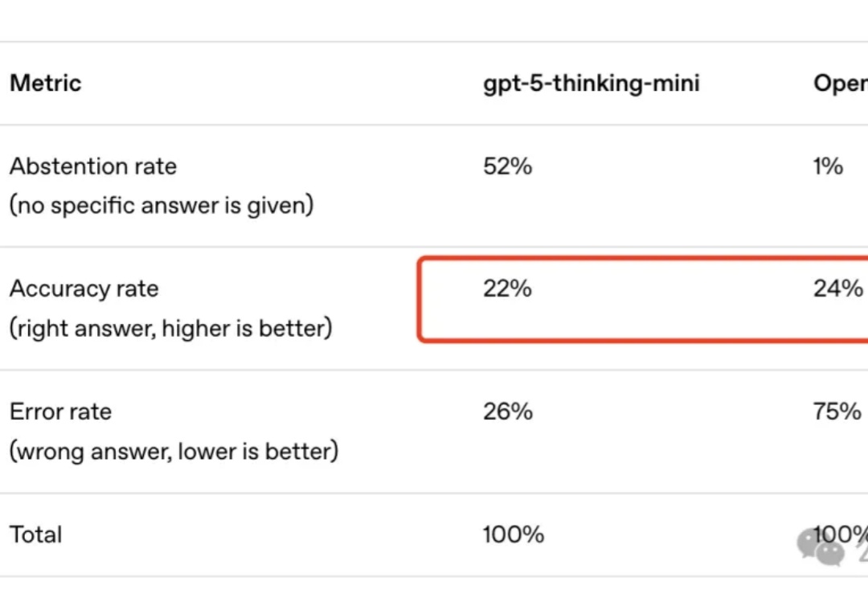Click the 24% accuracy value
The image size is (868, 598).
coord(838,289)
